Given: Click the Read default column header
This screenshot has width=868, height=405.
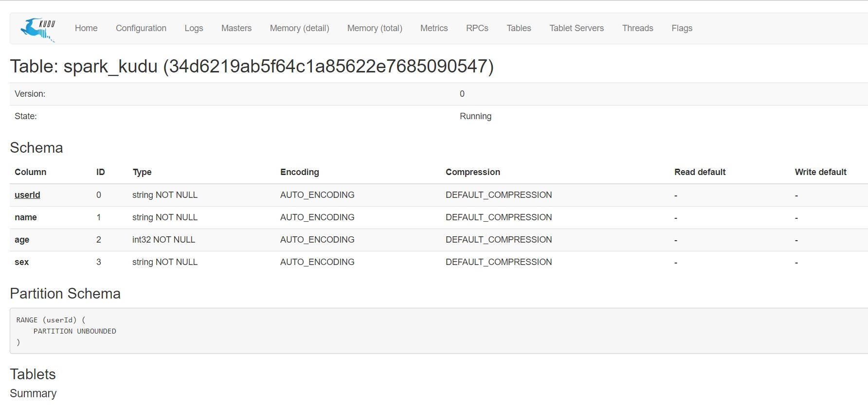Looking at the screenshot, I should click(700, 172).
